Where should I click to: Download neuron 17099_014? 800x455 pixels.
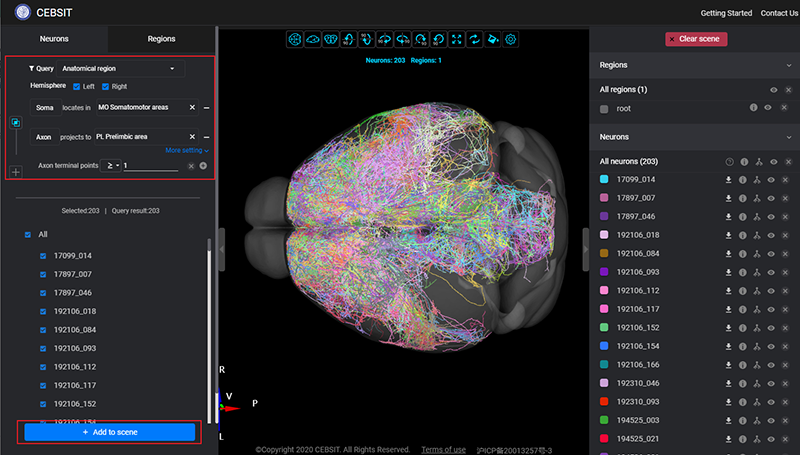click(x=730, y=179)
